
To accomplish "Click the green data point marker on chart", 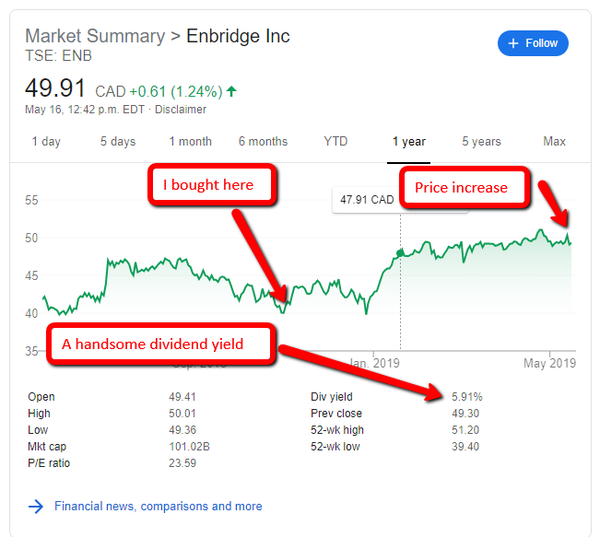I will pos(400,253).
